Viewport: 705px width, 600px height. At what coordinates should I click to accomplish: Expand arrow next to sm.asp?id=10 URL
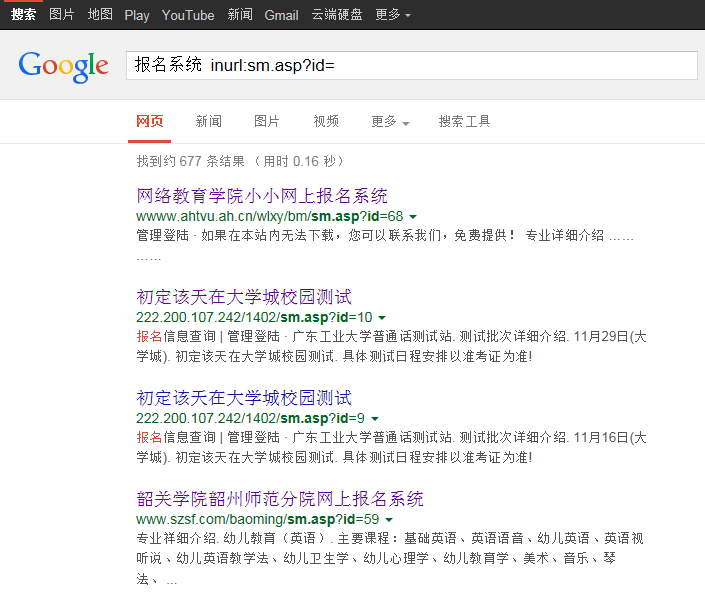(382, 318)
